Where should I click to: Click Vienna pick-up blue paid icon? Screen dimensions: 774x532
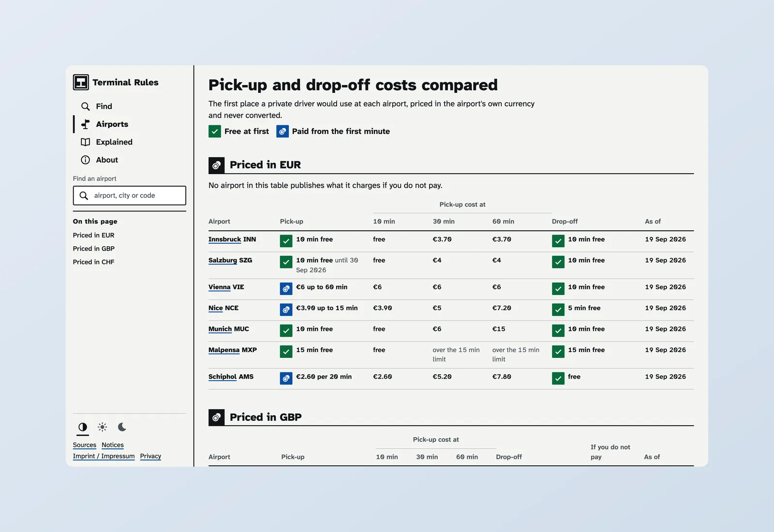[x=286, y=289]
